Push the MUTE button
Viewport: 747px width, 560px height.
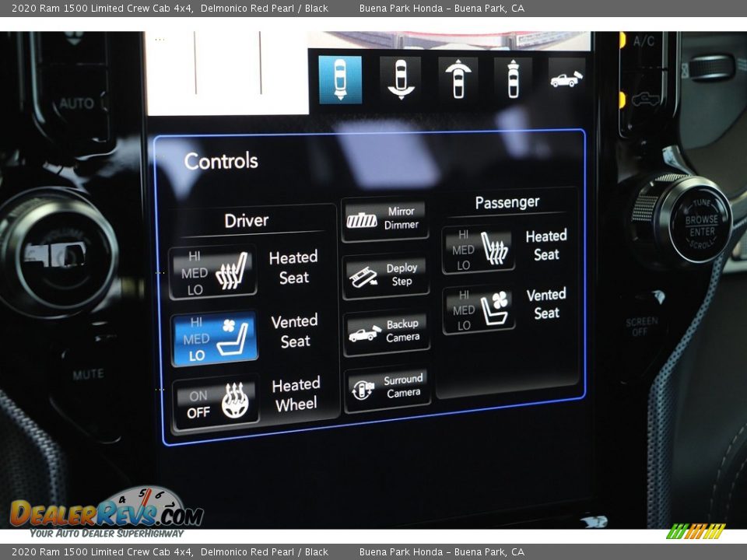click(x=88, y=374)
